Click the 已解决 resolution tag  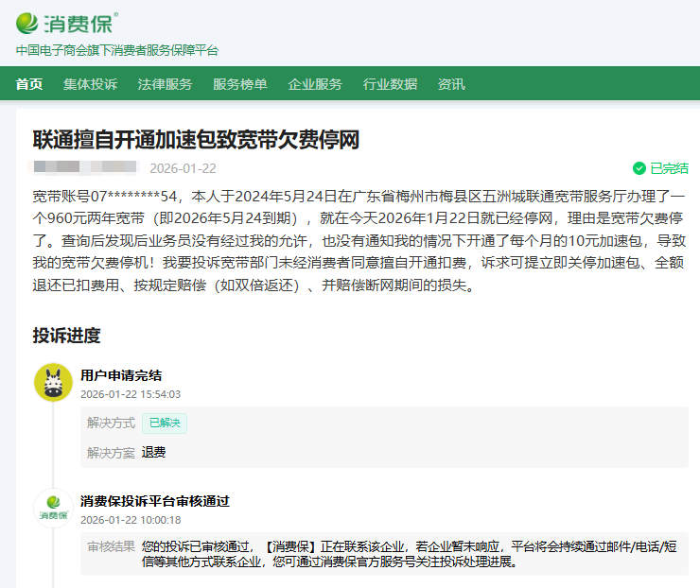(165, 423)
